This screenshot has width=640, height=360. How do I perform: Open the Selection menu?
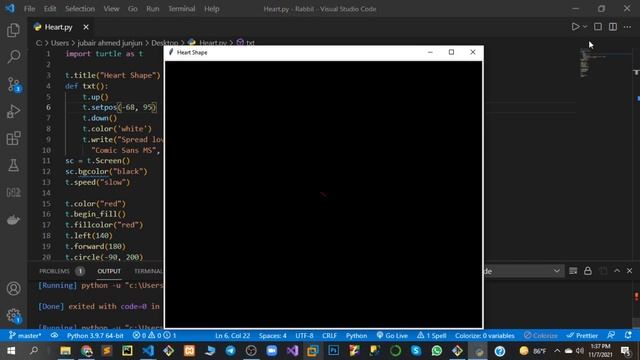[x=80, y=9]
